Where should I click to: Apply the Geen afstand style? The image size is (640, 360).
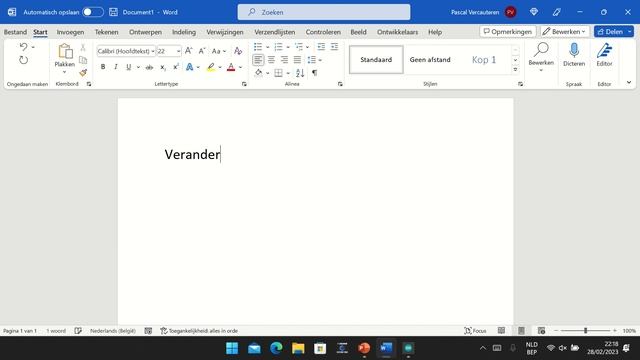tap(430, 60)
